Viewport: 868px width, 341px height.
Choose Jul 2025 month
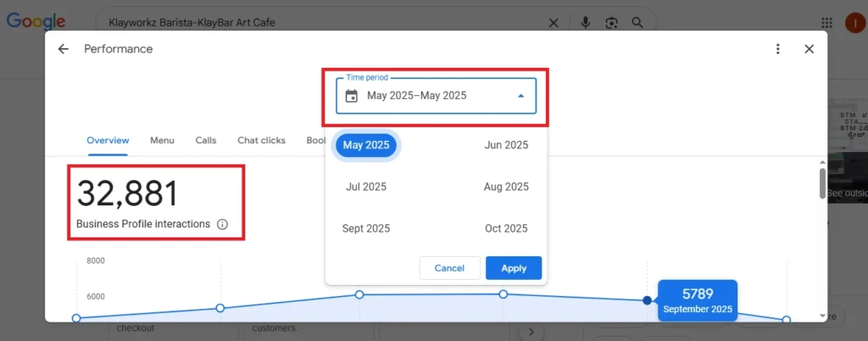coord(366,187)
